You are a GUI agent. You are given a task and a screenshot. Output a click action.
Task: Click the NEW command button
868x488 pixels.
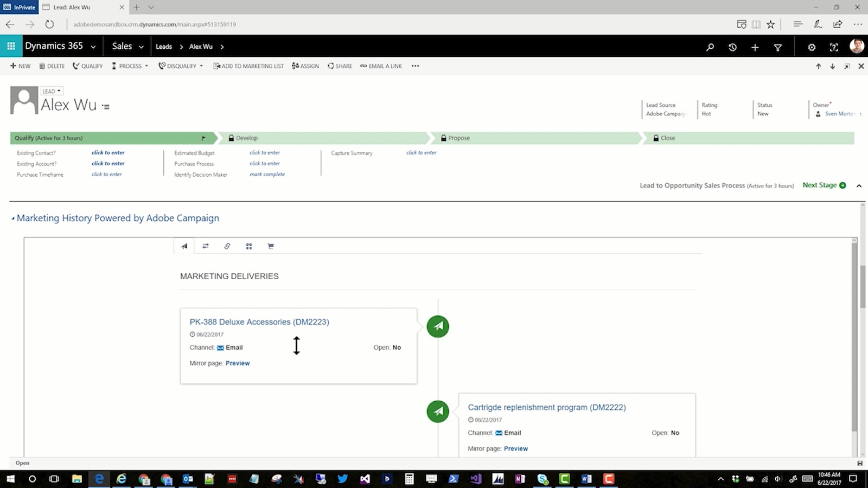(x=21, y=66)
